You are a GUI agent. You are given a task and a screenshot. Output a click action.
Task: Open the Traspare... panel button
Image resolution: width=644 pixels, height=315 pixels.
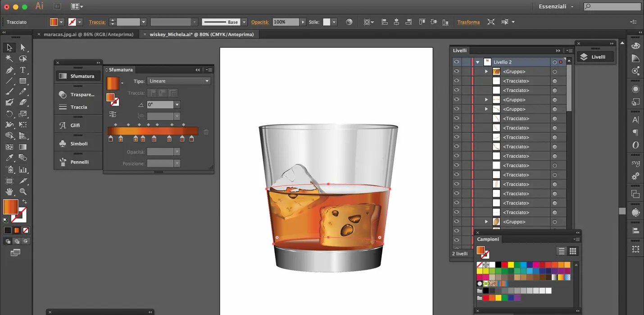click(x=78, y=94)
